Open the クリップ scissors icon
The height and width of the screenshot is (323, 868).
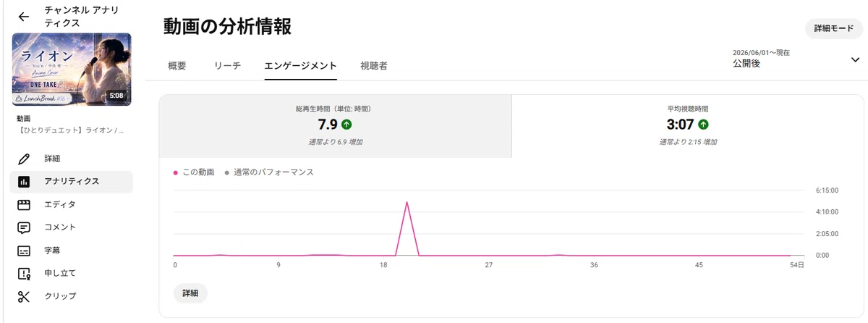click(x=24, y=296)
